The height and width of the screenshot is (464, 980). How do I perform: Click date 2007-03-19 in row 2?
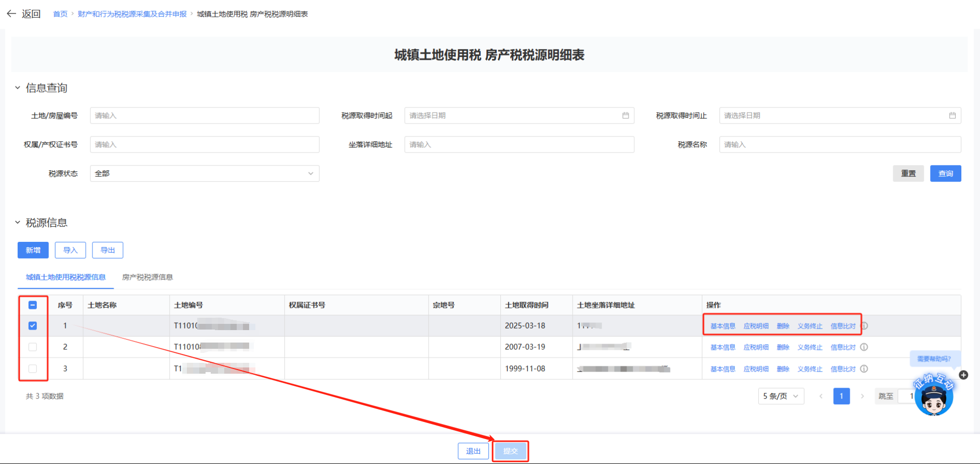[525, 347]
